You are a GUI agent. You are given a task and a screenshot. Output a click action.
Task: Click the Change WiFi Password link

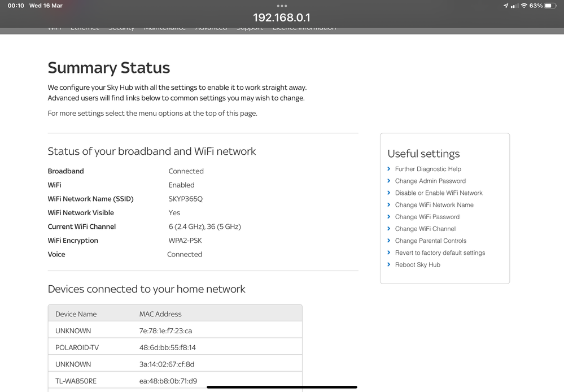point(427,217)
